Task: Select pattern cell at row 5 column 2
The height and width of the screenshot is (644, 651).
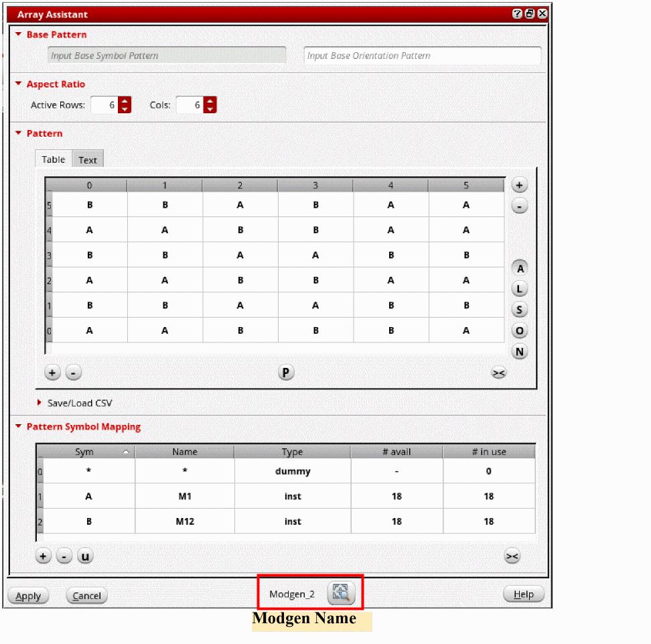Action: [240, 205]
